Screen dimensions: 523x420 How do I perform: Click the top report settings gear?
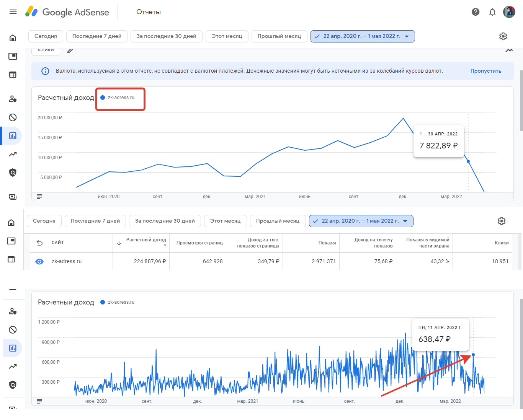tap(503, 36)
